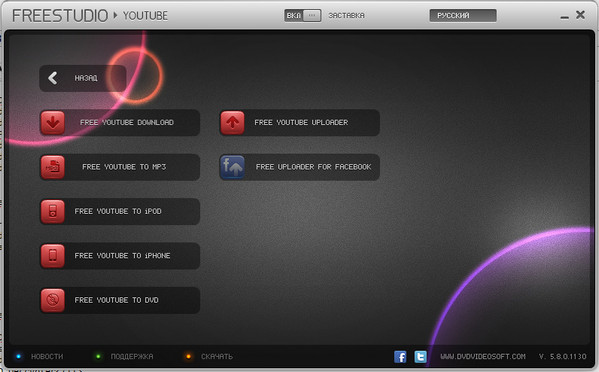The image size is (599, 372).
Task: Click the orange dot beside Скачать
Action: (x=188, y=356)
